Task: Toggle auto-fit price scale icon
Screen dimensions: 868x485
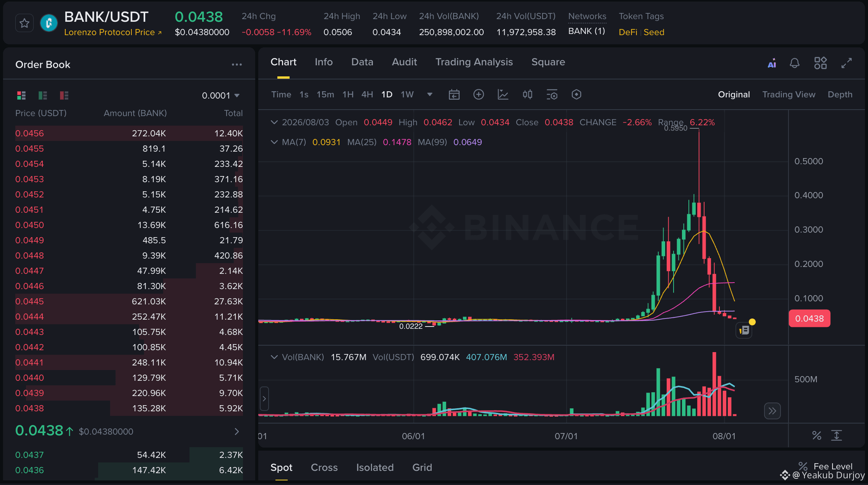Action: coord(837,435)
